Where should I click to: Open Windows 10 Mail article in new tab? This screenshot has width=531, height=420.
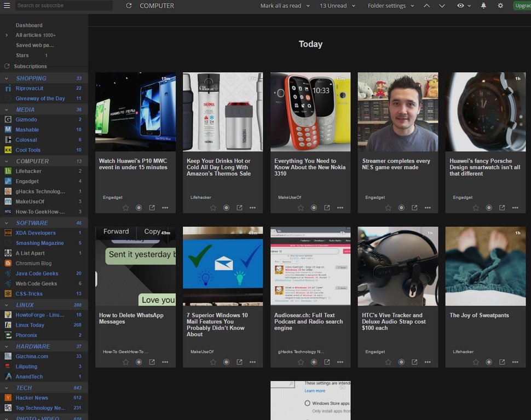239,362
